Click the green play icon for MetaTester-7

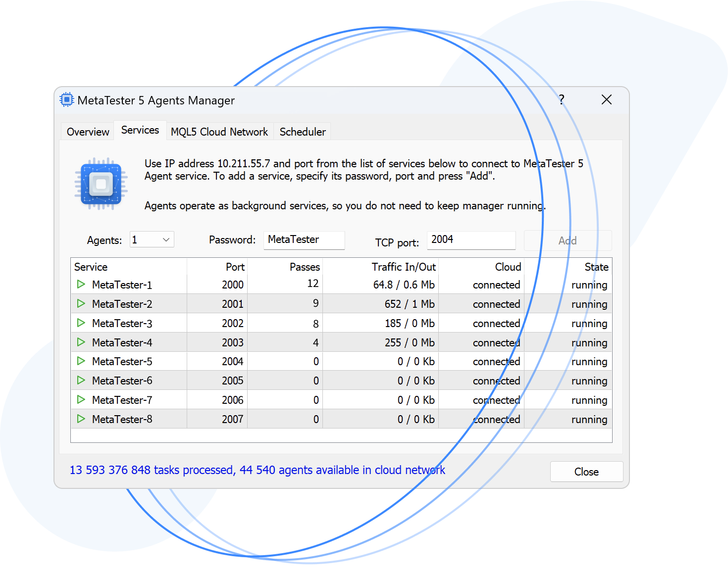click(x=81, y=399)
